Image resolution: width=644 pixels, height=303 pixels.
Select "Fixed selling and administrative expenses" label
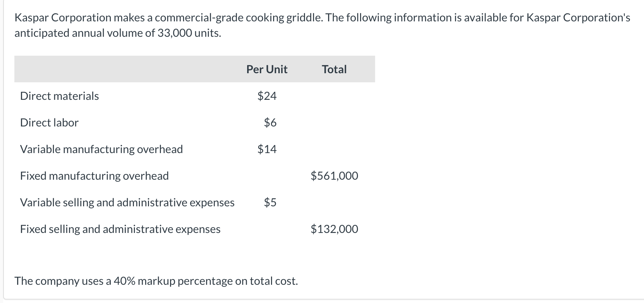click(120, 229)
